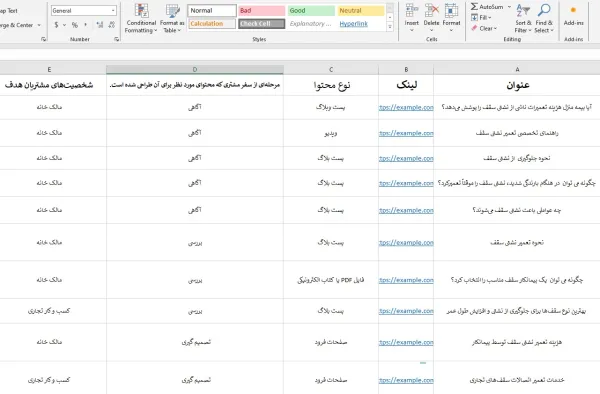Click the AutoSum sigma icon

(x=474, y=7)
